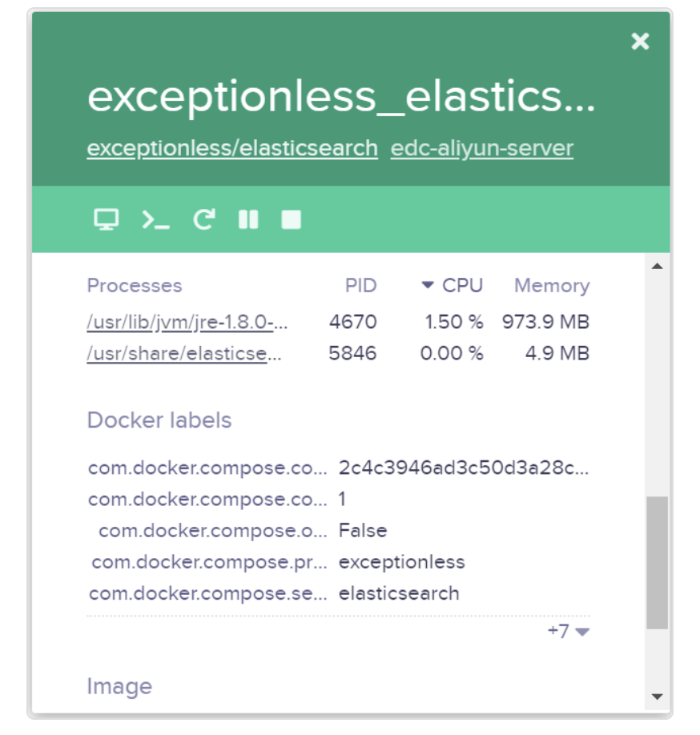Select label value 2c4c3946ad3c50d3a28c...
Screen dimensions: 700x735
pyautogui.click(x=464, y=468)
